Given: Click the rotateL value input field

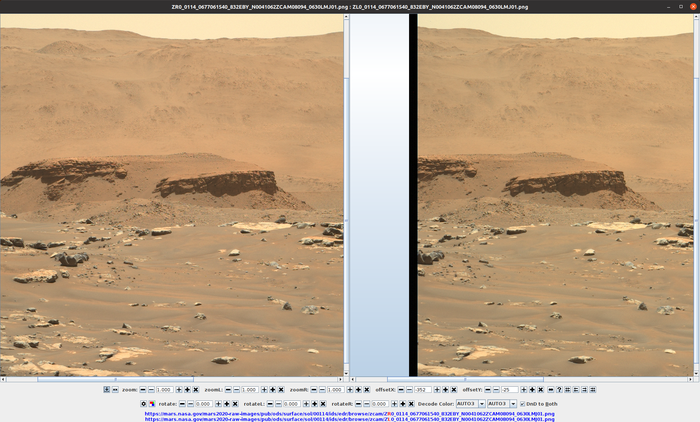Looking at the screenshot, I should (x=292, y=404).
